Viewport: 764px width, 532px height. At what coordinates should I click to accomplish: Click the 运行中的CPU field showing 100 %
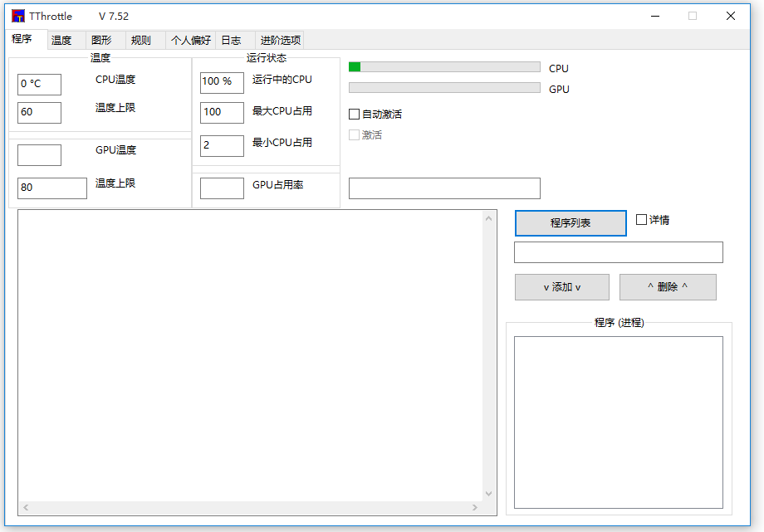223,83
